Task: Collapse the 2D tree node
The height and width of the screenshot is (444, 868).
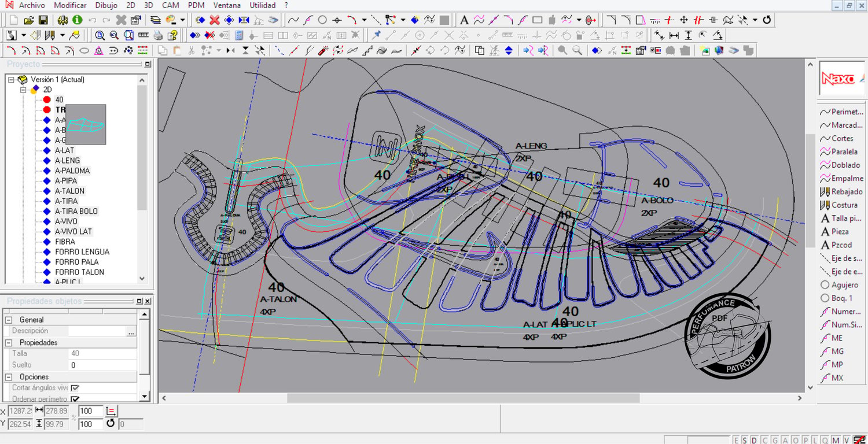Action: [x=24, y=90]
